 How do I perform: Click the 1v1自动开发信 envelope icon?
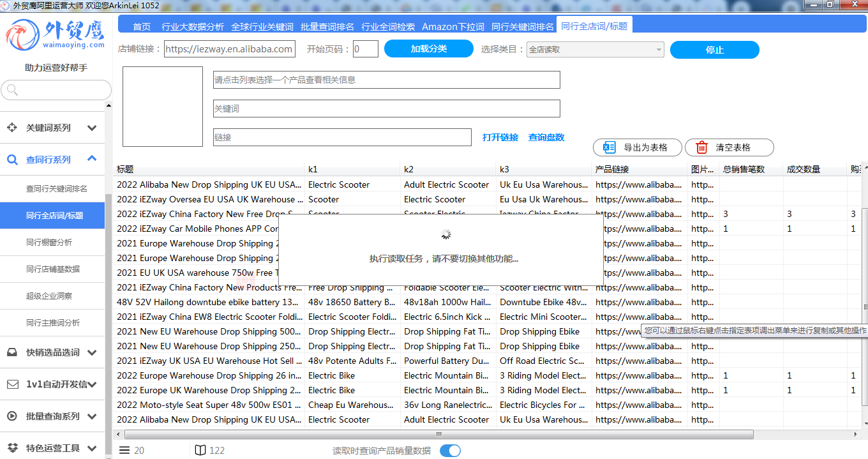(12, 384)
